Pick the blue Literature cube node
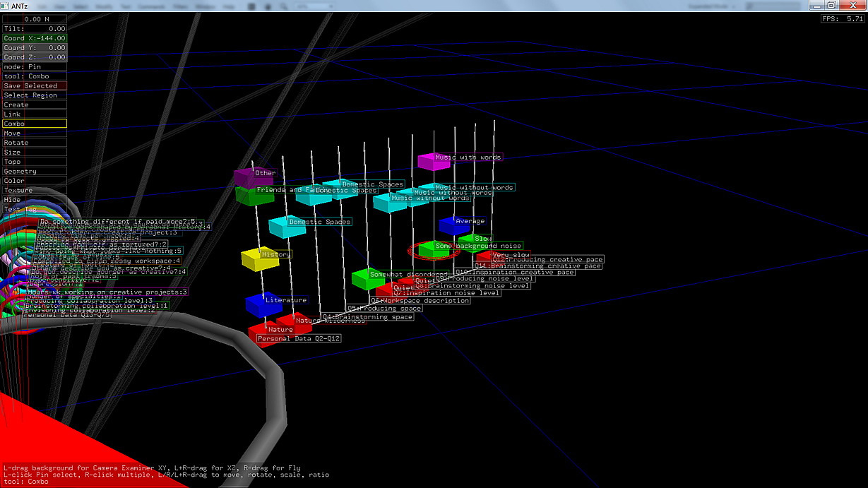Image resolution: width=868 pixels, height=488 pixels. coord(261,304)
